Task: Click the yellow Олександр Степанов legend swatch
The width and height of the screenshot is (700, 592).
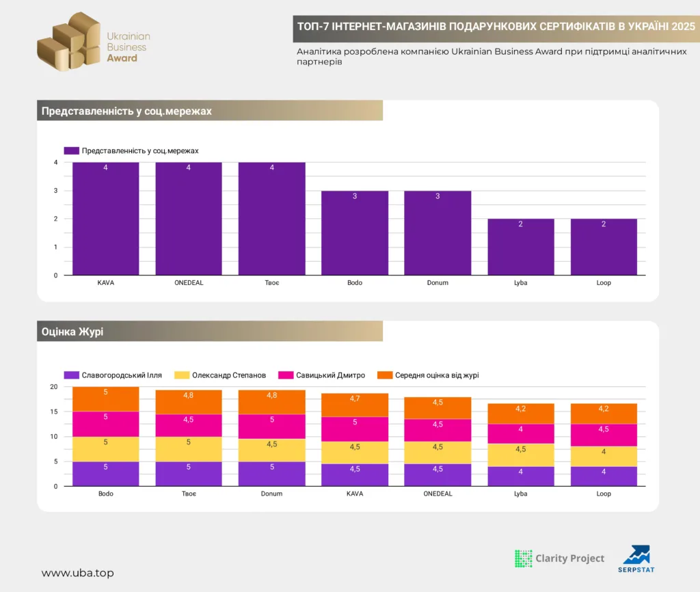Action: click(x=182, y=375)
